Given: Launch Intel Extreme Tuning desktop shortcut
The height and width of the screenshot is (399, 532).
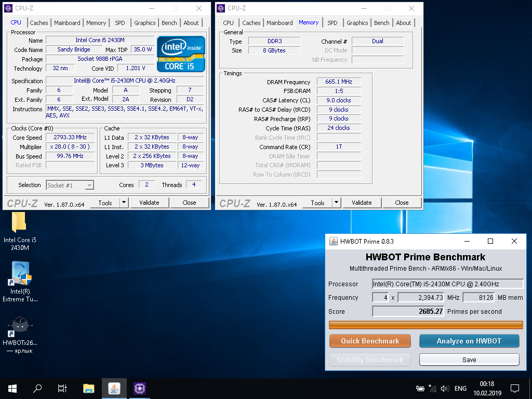Looking at the screenshot, I should tap(20, 282).
